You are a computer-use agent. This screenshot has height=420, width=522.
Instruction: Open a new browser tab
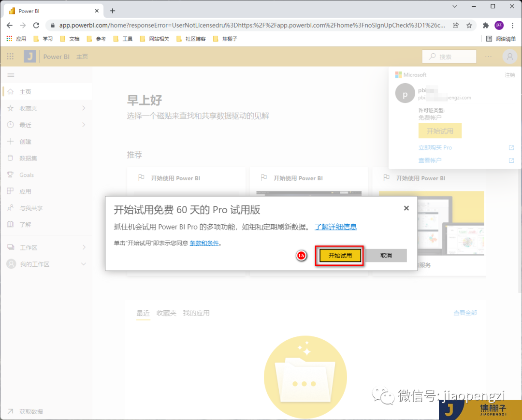(113, 11)
